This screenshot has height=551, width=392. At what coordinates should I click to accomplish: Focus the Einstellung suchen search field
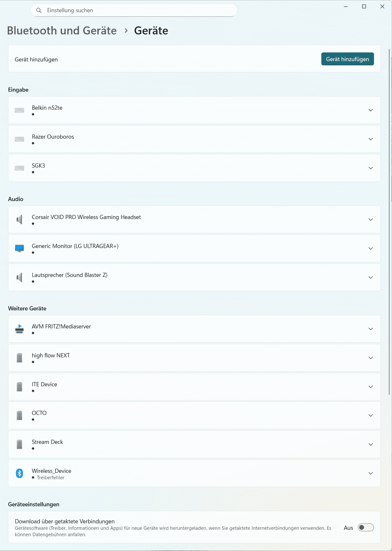tap(138, 10)
